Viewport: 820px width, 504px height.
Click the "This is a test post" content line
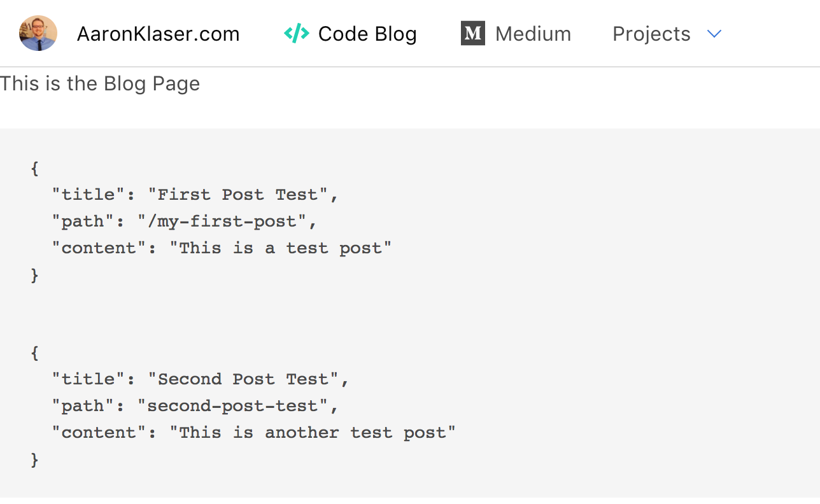click(x=222, y=248)
